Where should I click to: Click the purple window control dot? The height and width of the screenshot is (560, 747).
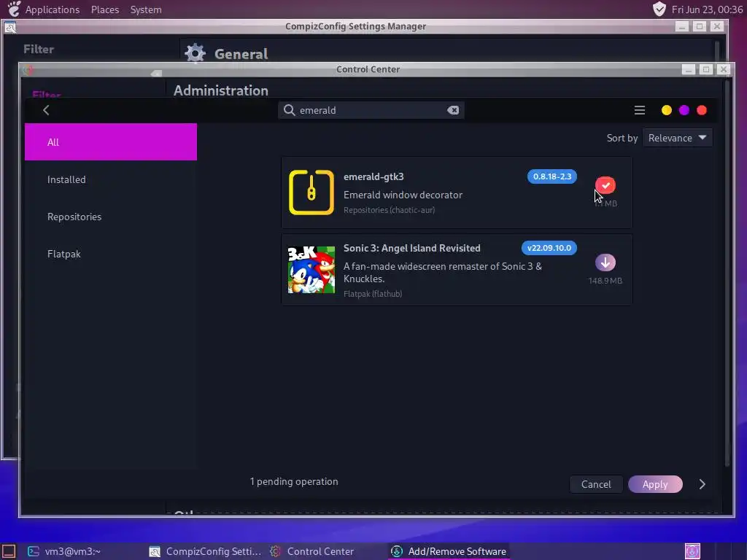pyautogui.click(x=684, y=111)
